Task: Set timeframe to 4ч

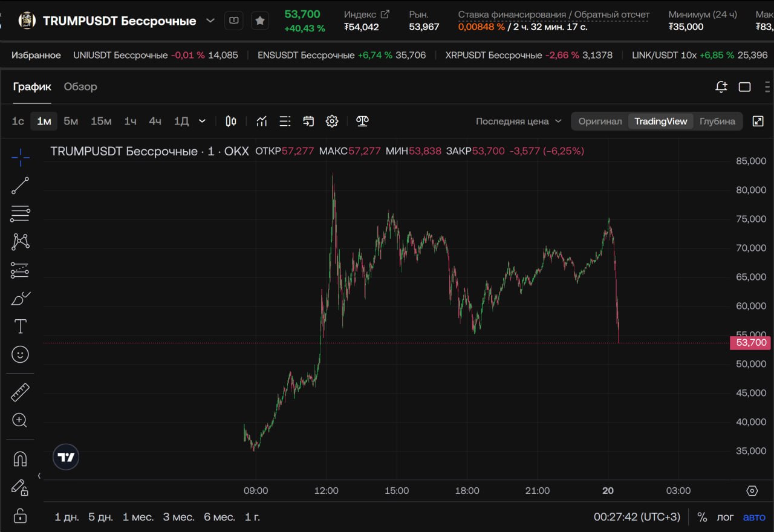Action: pos(155,121)
